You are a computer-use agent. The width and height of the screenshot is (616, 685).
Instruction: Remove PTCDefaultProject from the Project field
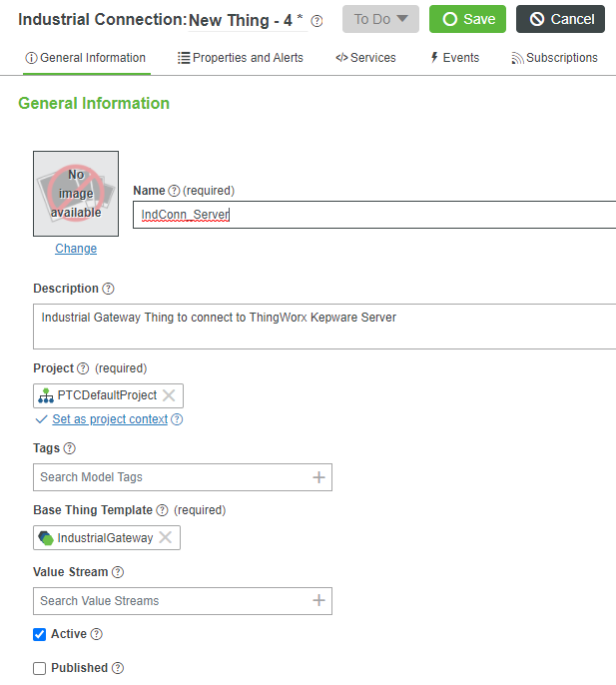pyautogui.click(x=169, y=395)
